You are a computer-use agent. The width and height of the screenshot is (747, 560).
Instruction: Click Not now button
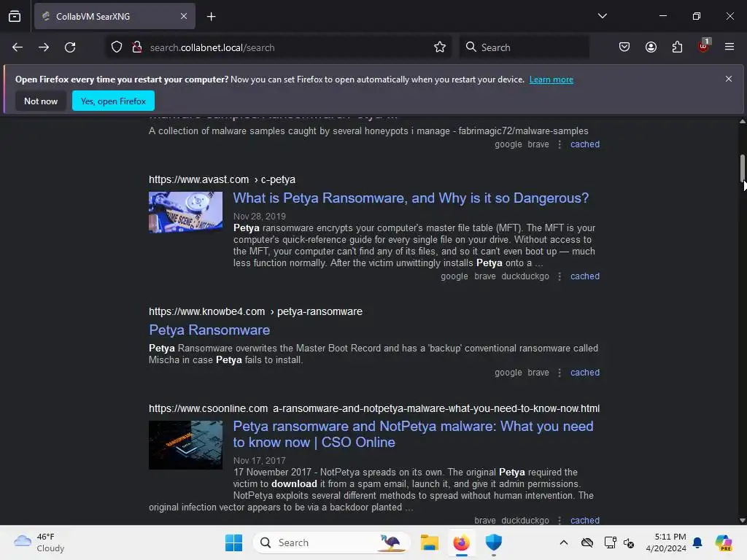(41, 101)
